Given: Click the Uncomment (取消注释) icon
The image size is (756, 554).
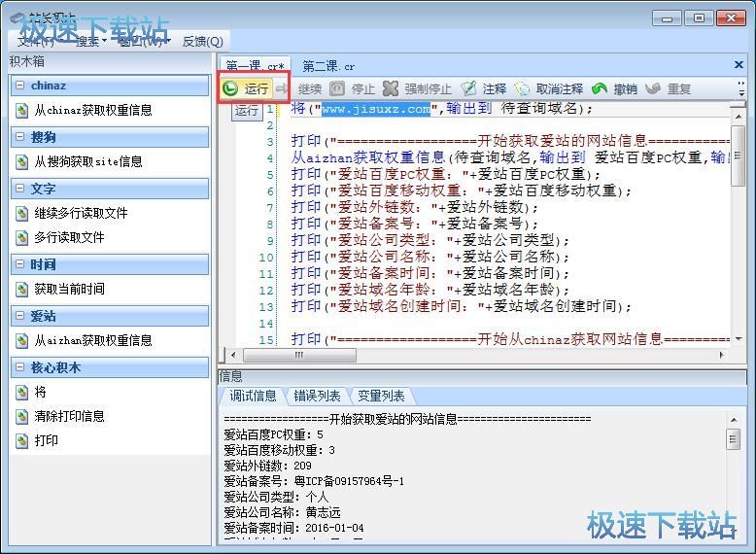Looking at the screenshot, I should tap(521, 88).
